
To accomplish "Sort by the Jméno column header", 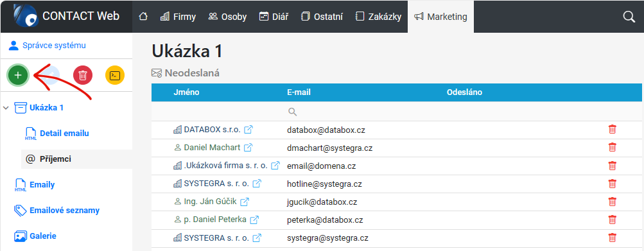I will point(186,92).
